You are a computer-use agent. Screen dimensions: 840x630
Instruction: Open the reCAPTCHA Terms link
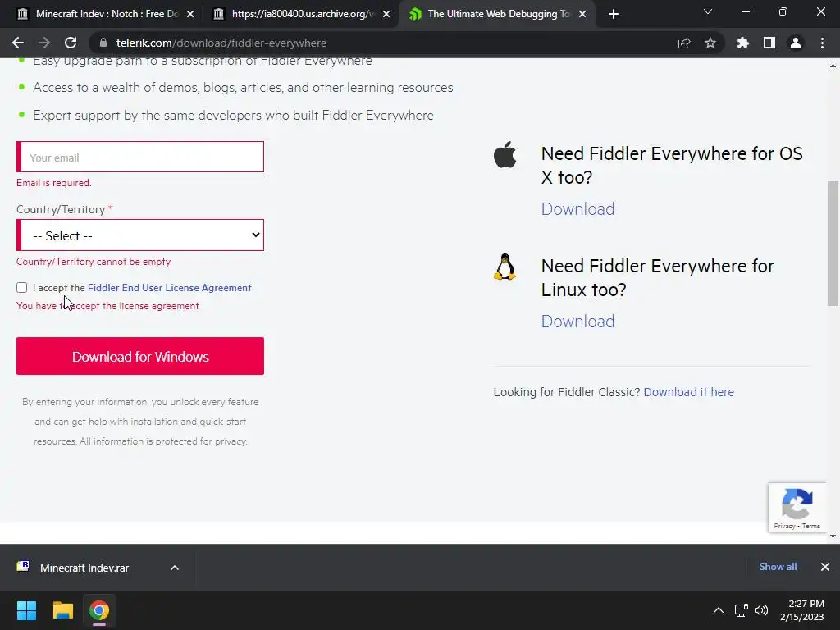coord(811,526)
